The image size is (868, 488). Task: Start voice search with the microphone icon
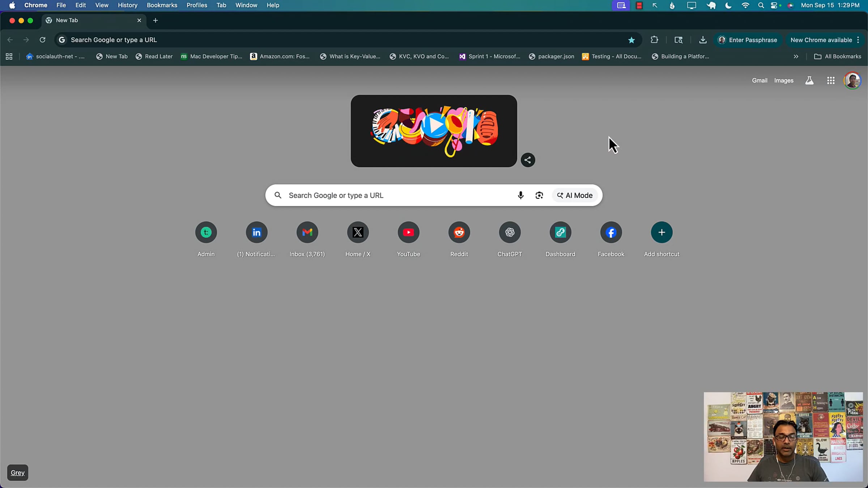click(520, 195)
